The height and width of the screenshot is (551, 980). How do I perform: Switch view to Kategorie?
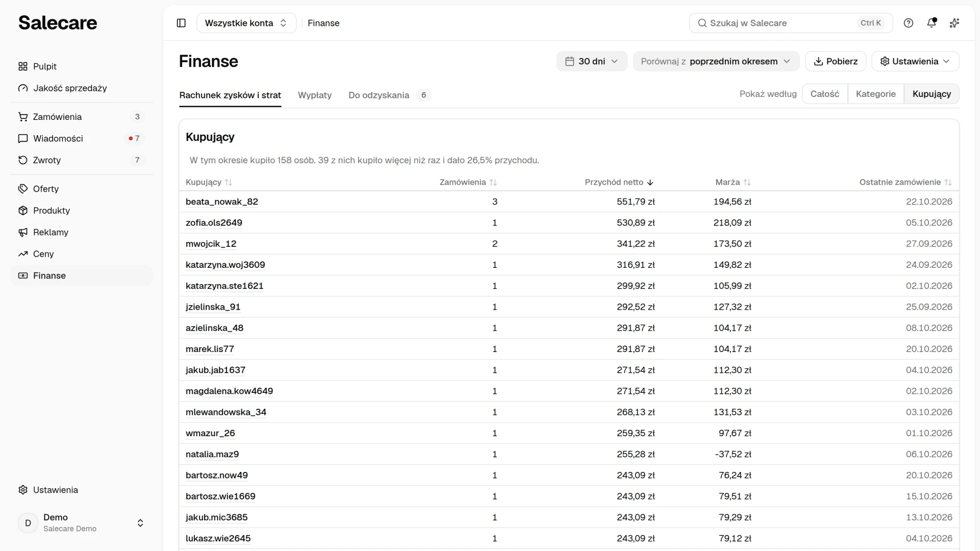(x=876, y=94)
